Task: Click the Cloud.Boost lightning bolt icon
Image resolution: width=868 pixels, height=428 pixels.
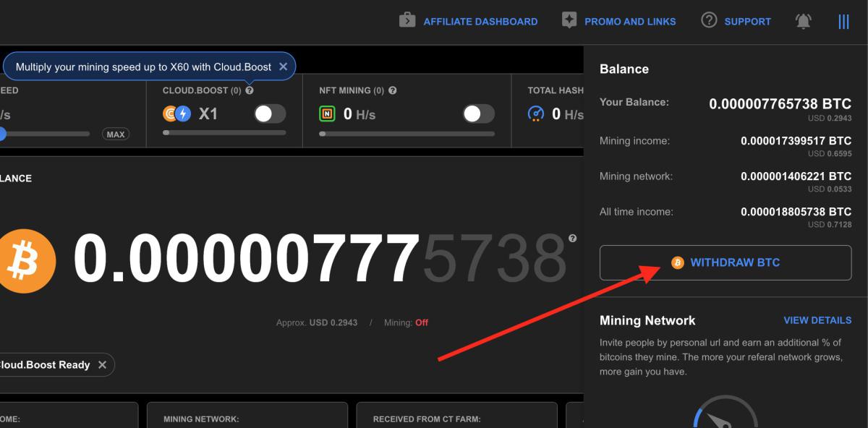Action: 184,114
